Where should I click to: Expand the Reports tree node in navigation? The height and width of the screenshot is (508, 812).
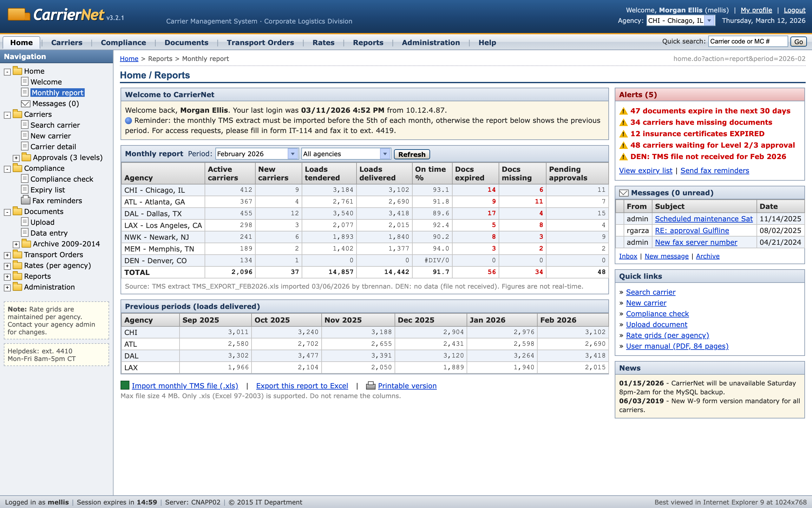pyautogui.click(x=7, y=277)
